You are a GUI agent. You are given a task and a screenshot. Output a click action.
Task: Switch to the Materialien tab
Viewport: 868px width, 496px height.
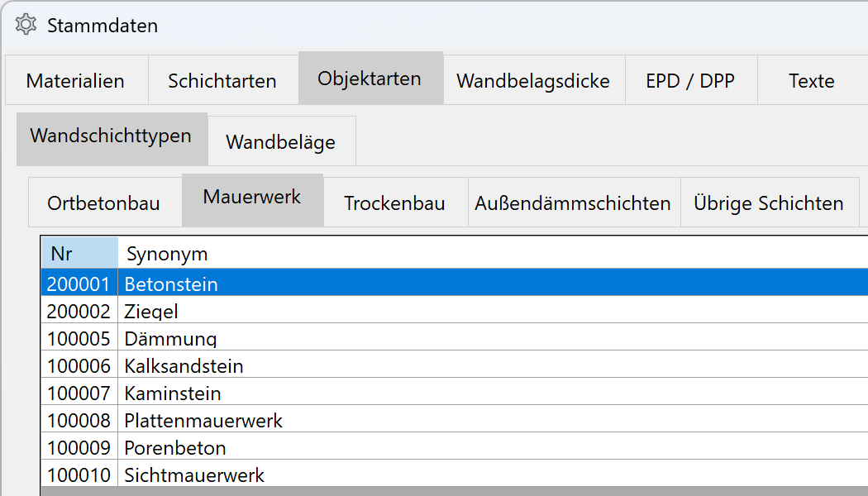75,81
